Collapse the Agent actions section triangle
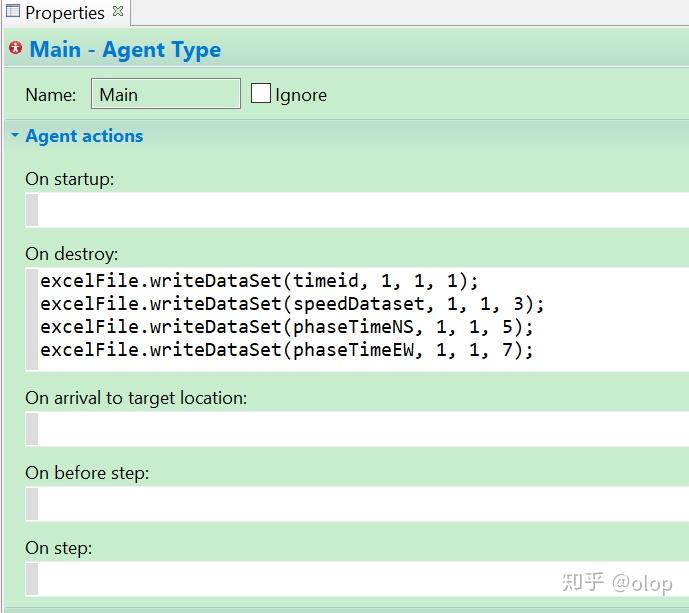Screen dimensions: 689x613 [x=15, y=136]
